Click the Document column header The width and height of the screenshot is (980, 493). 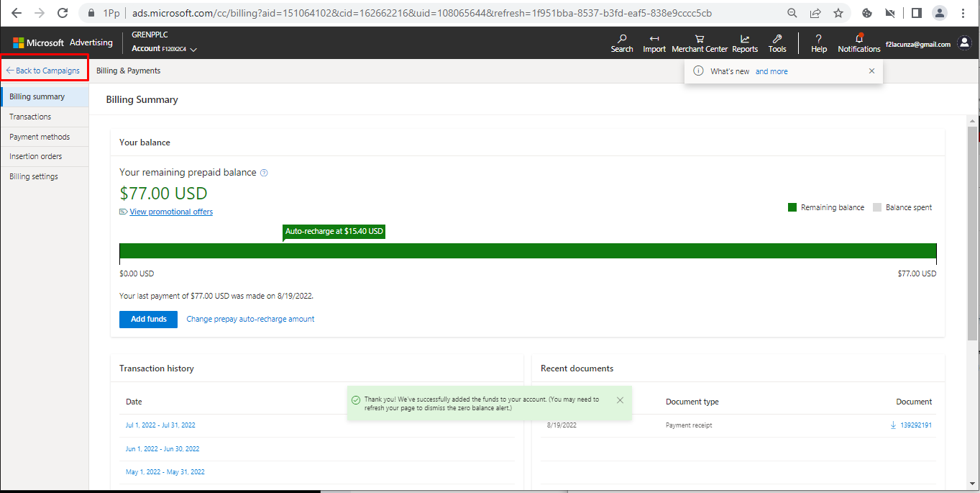point(914,402)
